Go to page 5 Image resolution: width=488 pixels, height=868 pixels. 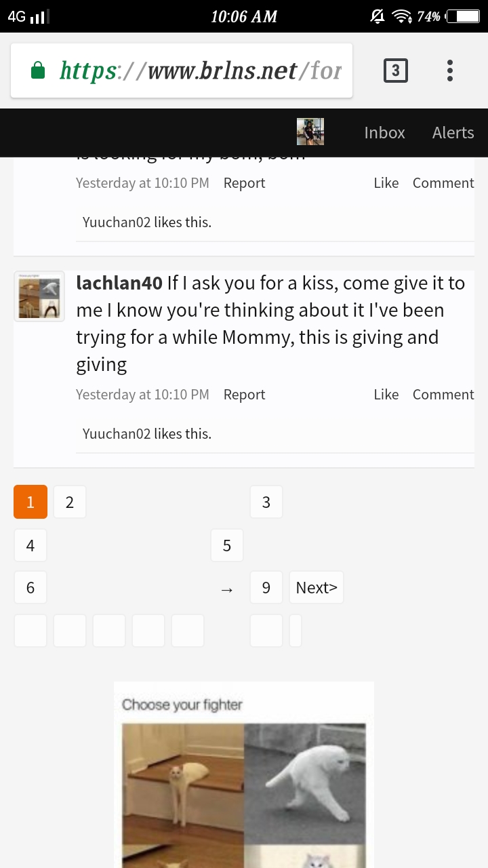[227, 545]
